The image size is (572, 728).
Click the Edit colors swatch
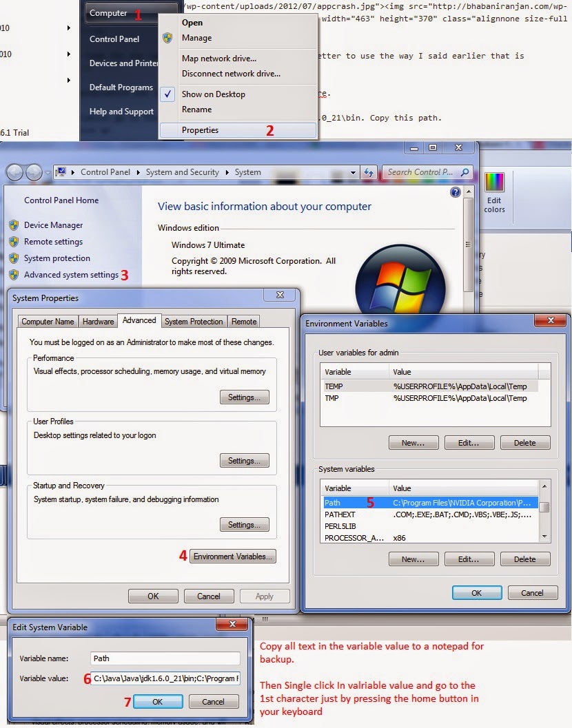pos(494,182)
